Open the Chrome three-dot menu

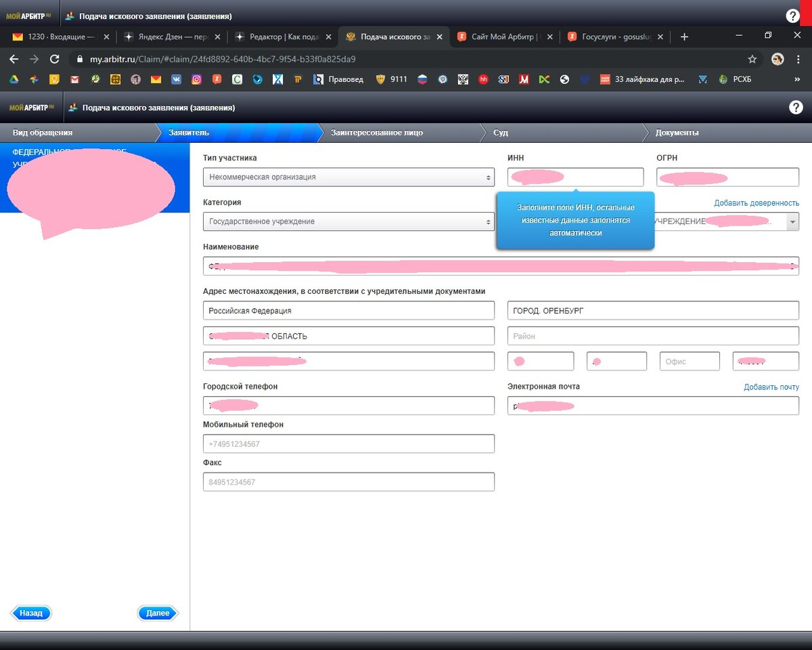pyautogui.click(x=798, y=59)
